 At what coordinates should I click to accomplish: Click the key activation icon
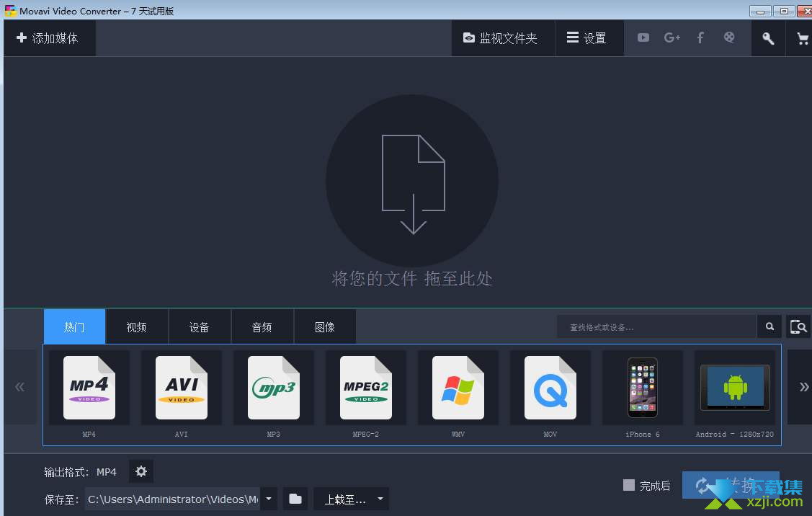768,37
